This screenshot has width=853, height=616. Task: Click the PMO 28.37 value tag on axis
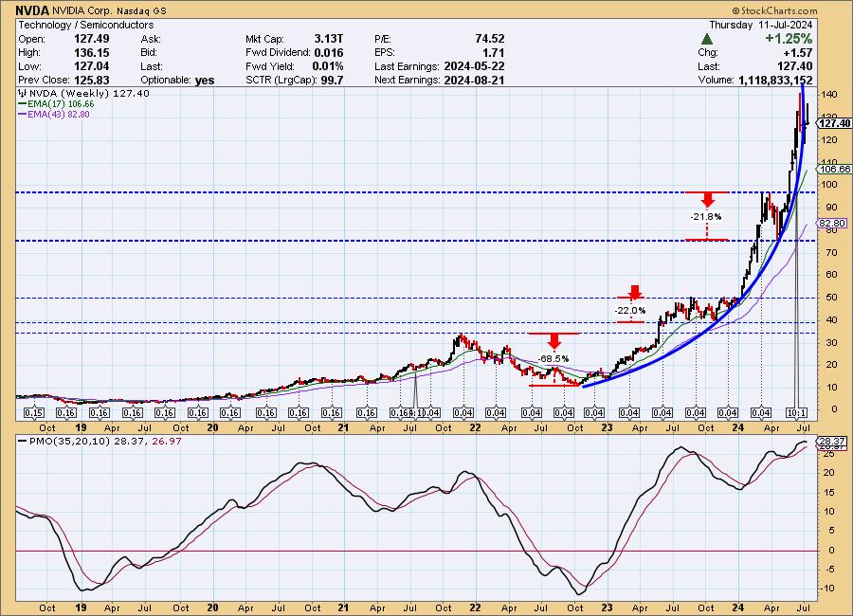[831, 442]
